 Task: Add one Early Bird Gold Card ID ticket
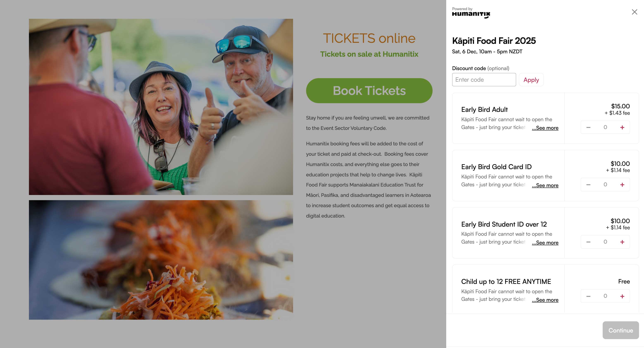(x=622, y=185)
